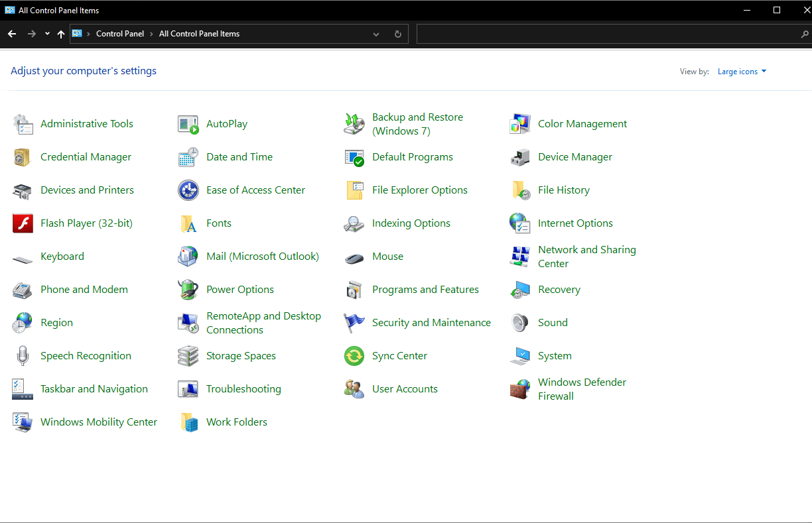Open the address bar history dropdown

click(376, 34)
